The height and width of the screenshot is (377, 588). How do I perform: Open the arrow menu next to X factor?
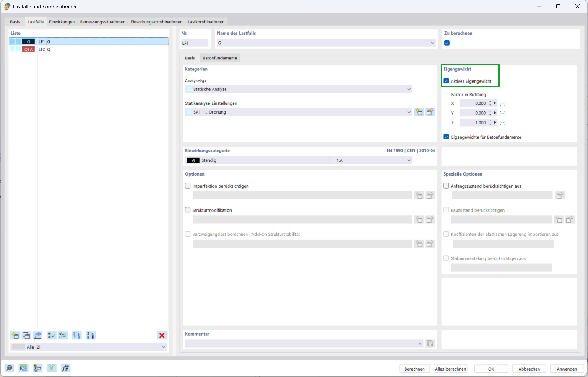coord(495,103)
